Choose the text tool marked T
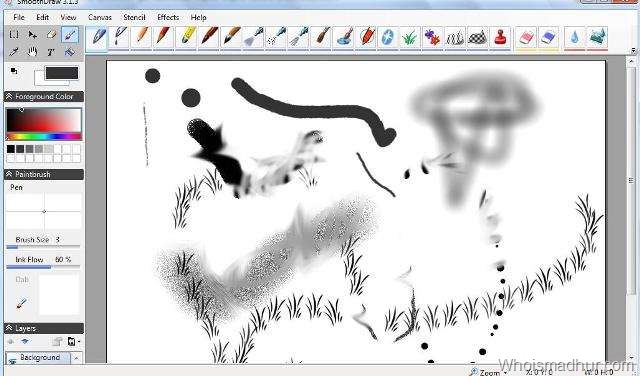The width and height of the screenshot is (640, 376). click(x=50, y=52)
